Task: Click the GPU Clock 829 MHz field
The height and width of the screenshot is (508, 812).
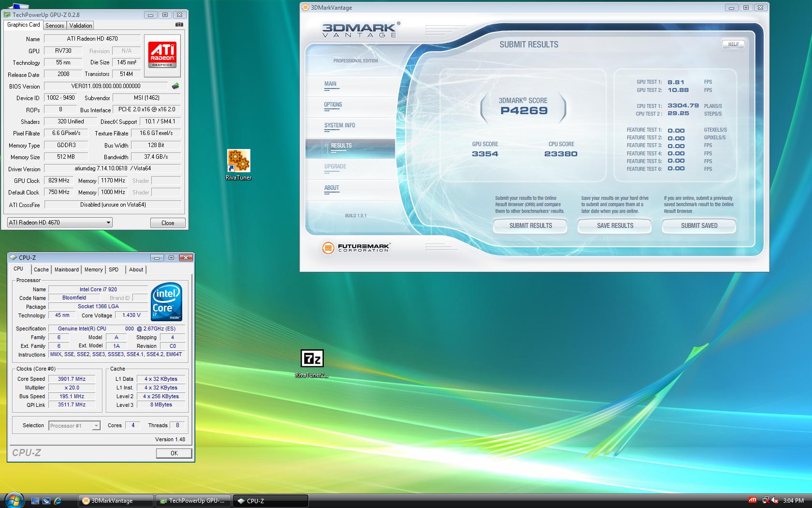Action: coord(59,180)
